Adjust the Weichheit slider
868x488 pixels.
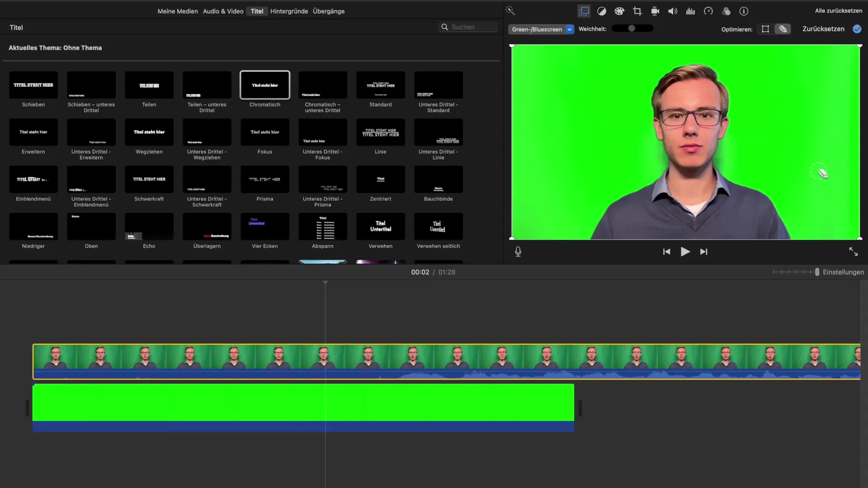pyautogui.click(x=632, y=28)
